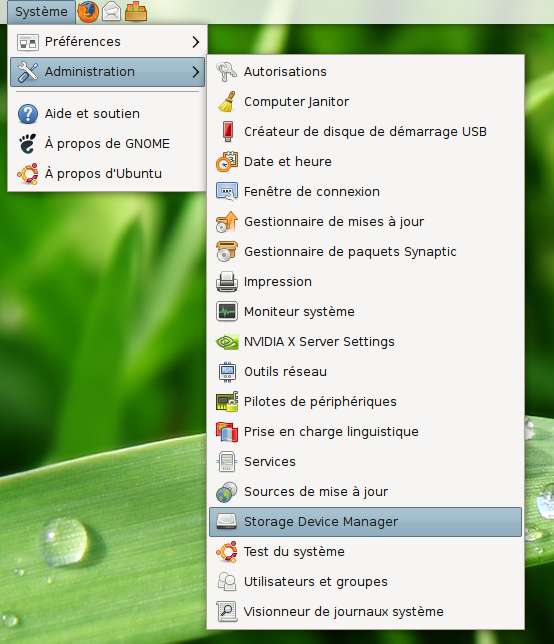Click the Préférences panel icon

pyautogui.click(x=28, y=42)
